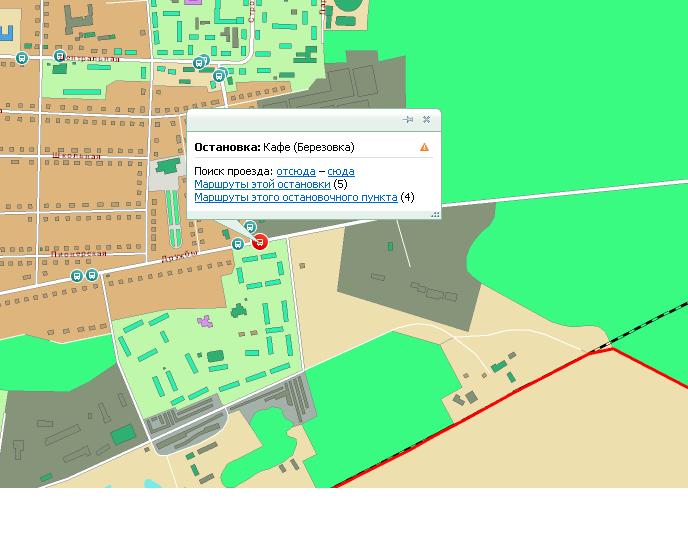This screenshot has height=551, width=688.
Task: Search route from here via 'отсюда'
Action: coord(295,172)
